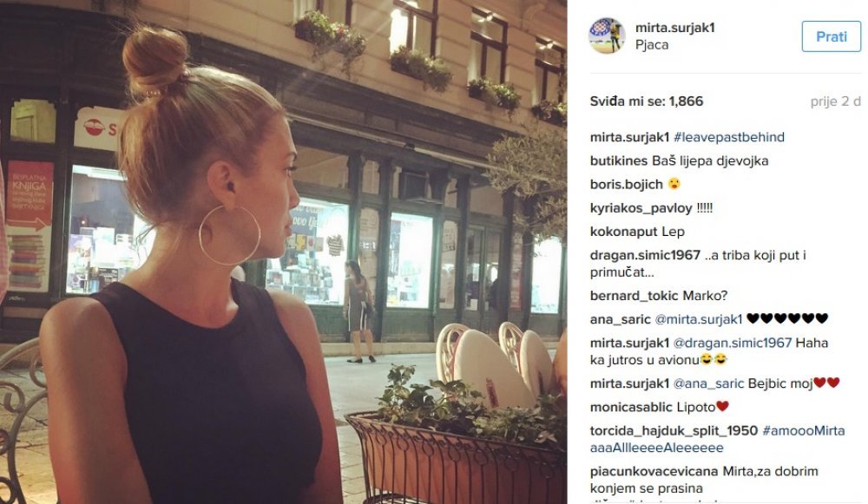Open monicasablic commenter profile

631,407
